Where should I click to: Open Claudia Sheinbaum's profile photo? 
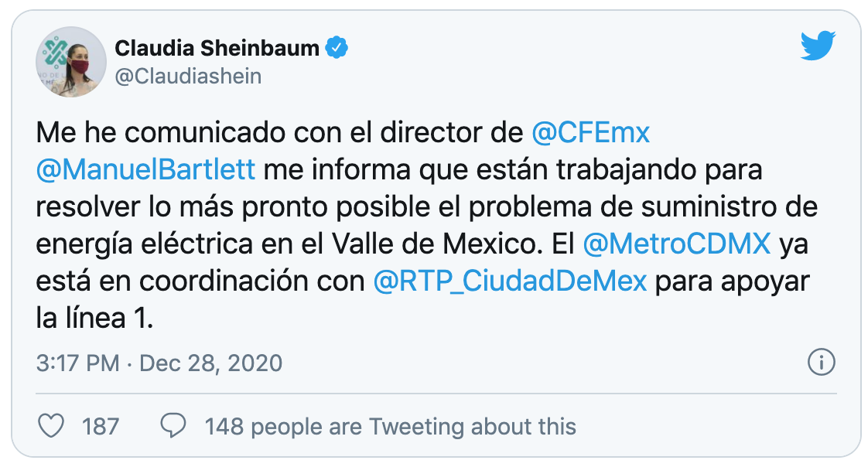point(71,62)
